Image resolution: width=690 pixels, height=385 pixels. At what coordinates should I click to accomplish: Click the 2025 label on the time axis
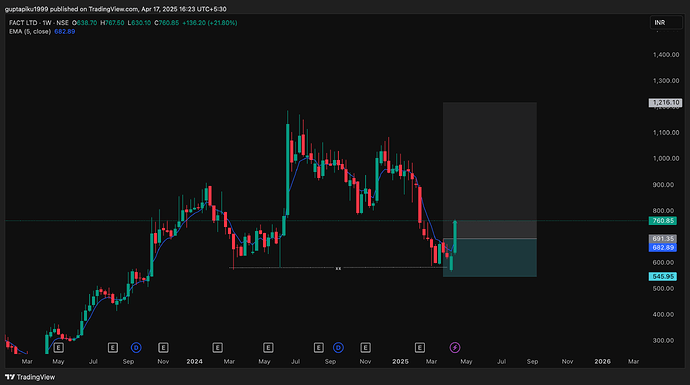(x=400, y=361)
